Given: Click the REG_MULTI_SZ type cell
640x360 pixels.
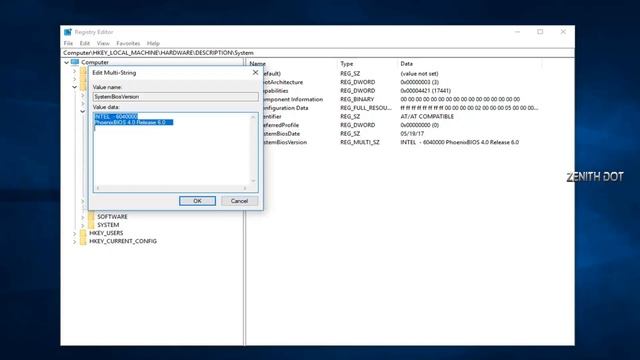Looking at the screenshot, I should 360,142.
